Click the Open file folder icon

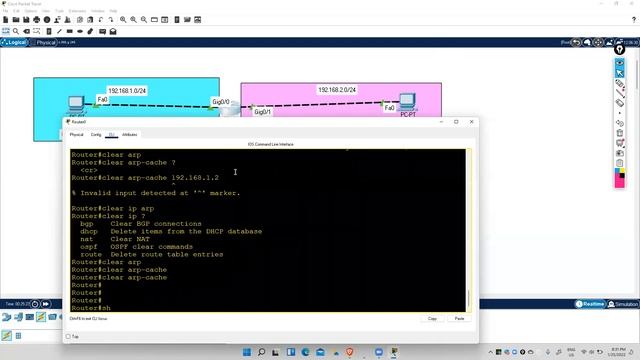coord(16,20)
